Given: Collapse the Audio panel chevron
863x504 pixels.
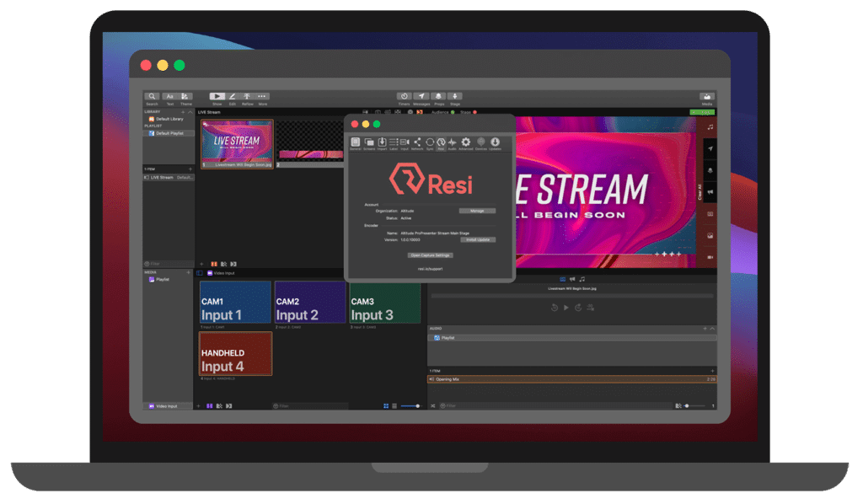Looking at the screenshot, I should [712, 328].
